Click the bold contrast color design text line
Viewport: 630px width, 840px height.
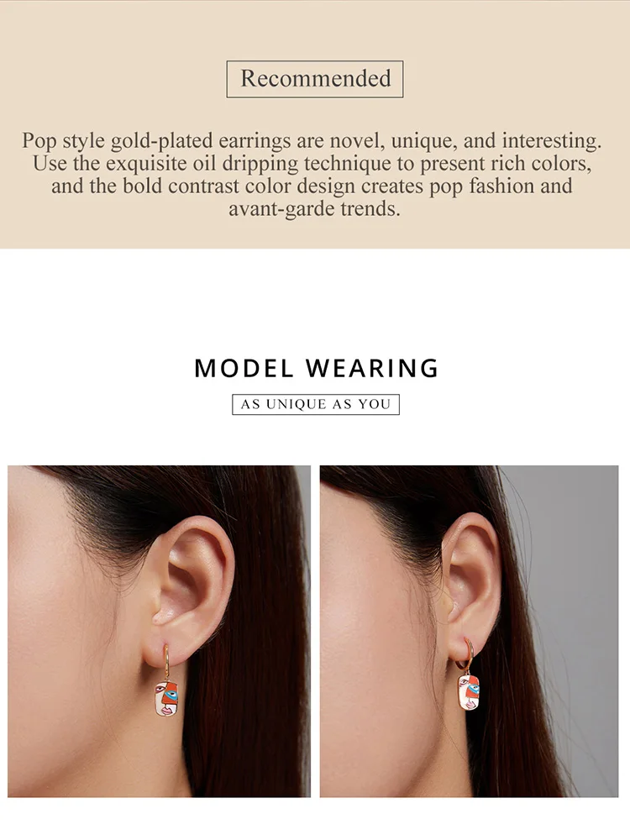coord(312,186)
